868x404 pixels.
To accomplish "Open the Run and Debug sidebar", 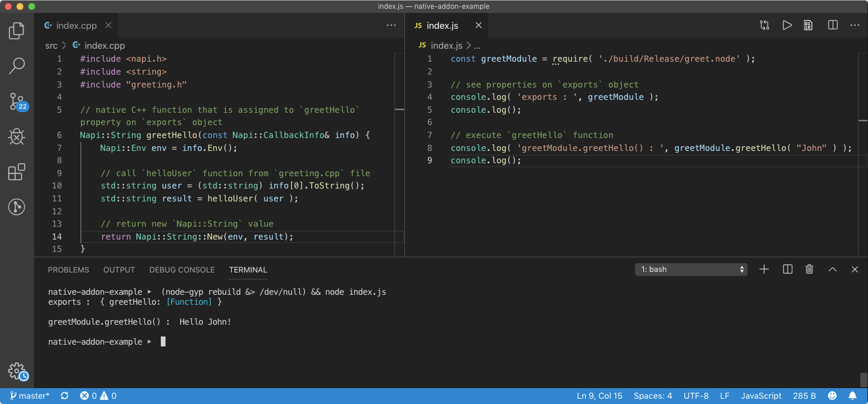I will click(16, 136).
